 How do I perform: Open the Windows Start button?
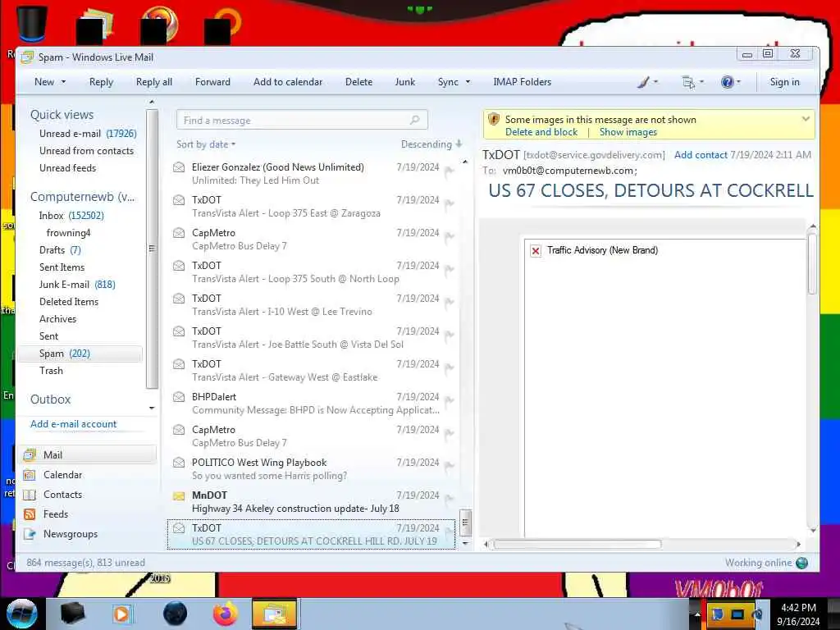21,614
